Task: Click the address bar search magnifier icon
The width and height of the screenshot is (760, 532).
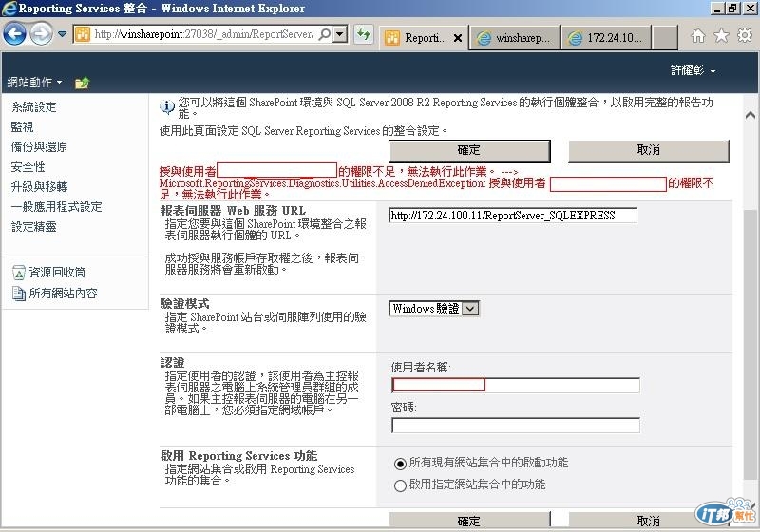Action: (325, 34)
